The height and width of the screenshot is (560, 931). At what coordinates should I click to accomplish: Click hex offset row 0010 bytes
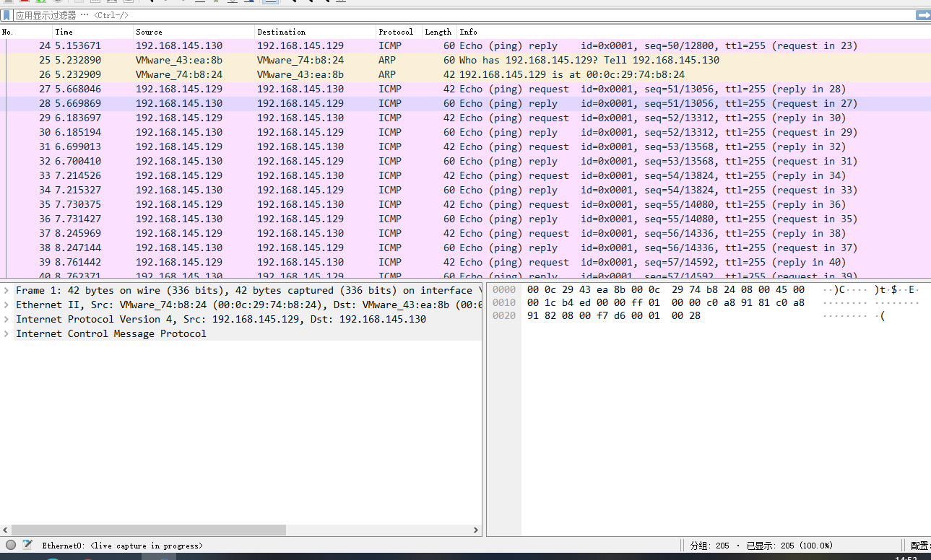666,302
